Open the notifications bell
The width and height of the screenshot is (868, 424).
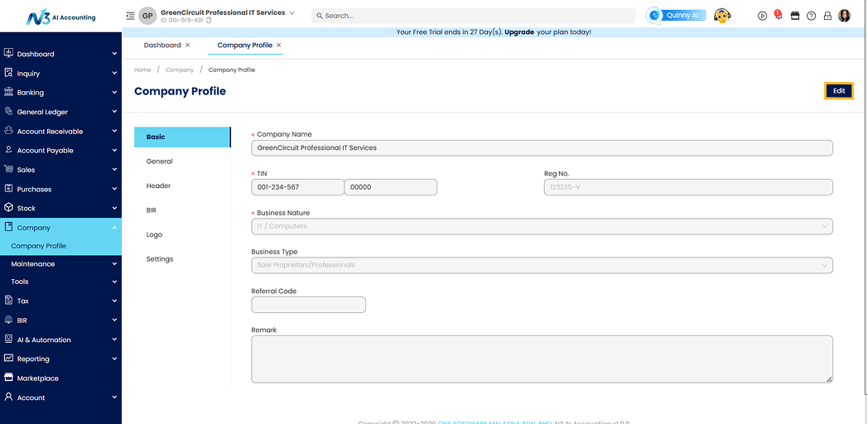click(x=779, y=16)
